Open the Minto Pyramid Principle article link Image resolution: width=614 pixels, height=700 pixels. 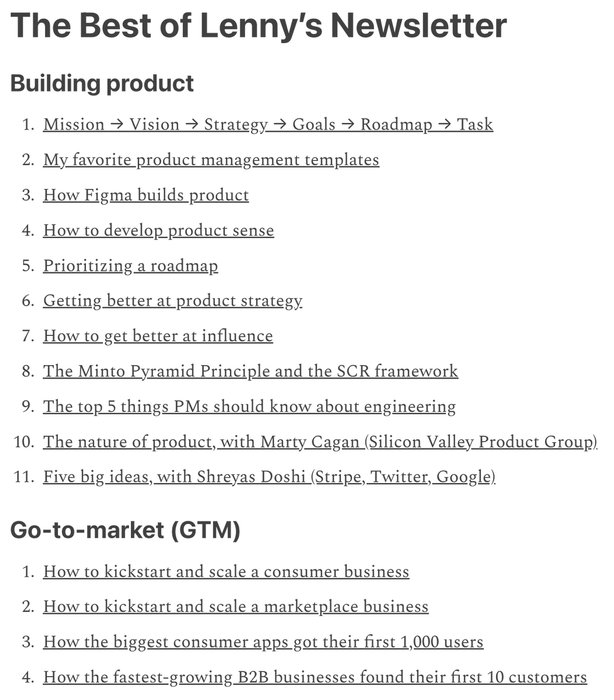click(x=250, y=371)
